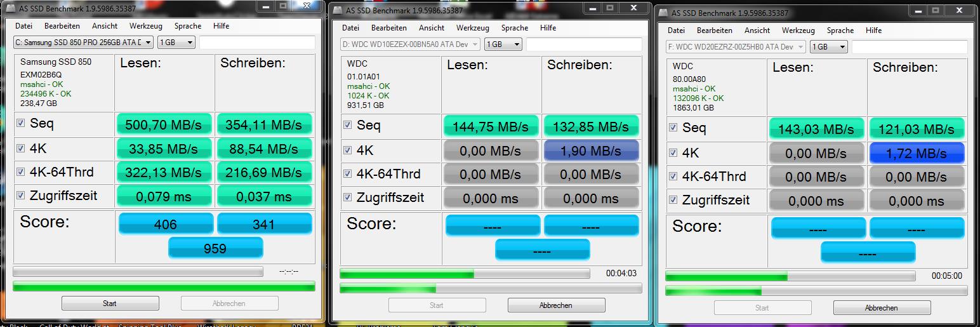
Task: Click the highlighted 4K write value 1,90 MB/s
Action: (x=591, y=151)
